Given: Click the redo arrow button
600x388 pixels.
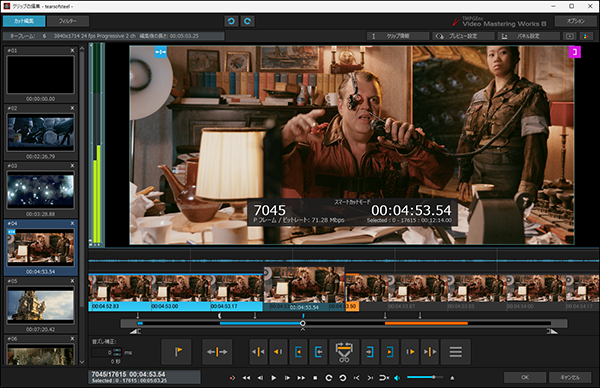Looking at the screenshot, I should click(x=247, y=21).
